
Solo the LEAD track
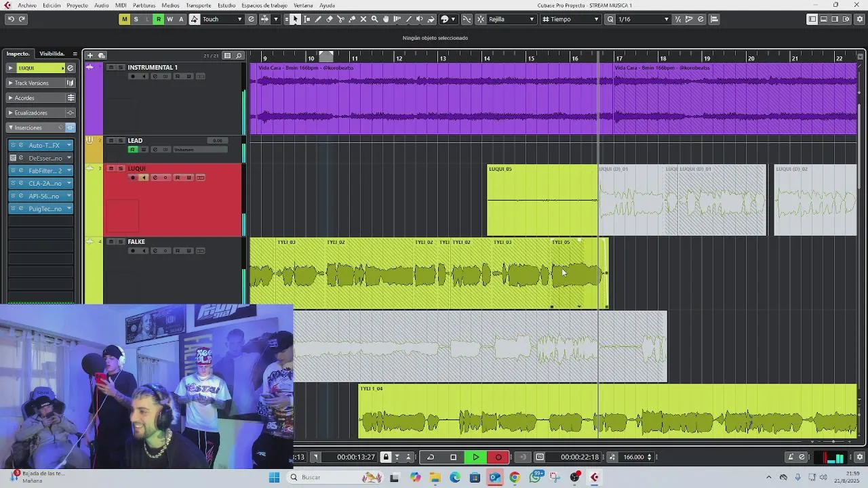(x=121, y=140)
